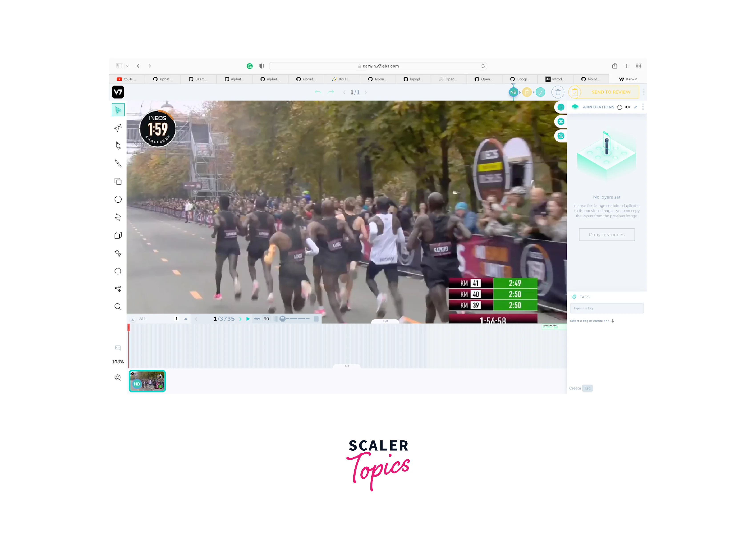Select the pen annotation tool
756x534 pixels.
coord(118,146)
